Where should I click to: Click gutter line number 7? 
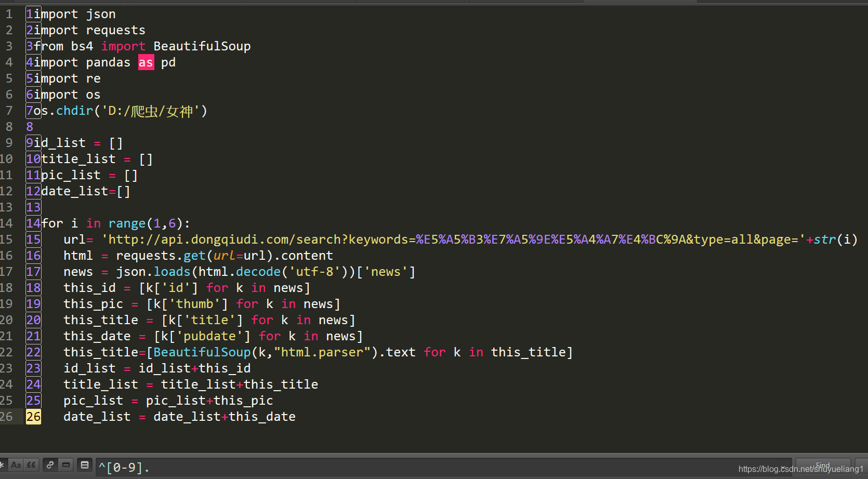9,111
